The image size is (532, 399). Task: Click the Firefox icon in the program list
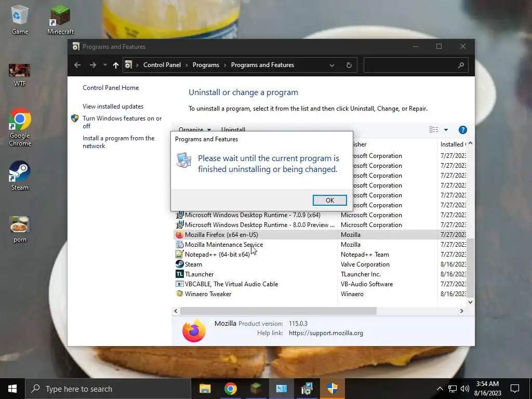(x=179, y=234)
